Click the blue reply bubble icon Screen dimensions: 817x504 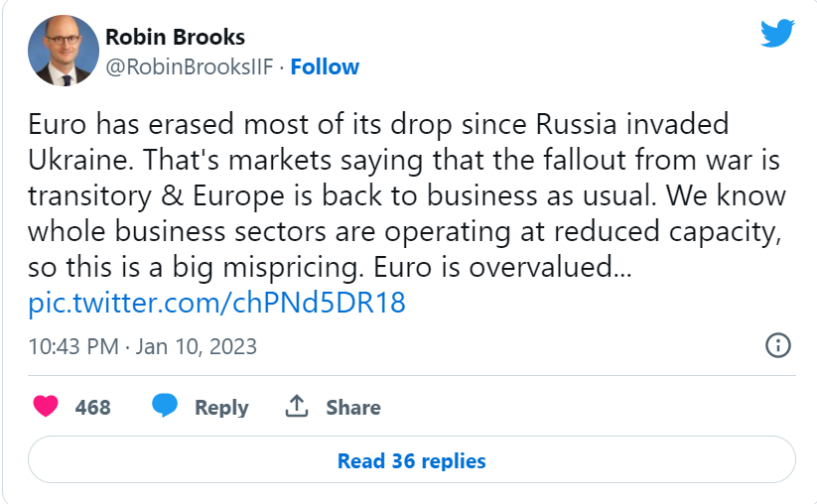click(x=165, y=407)
